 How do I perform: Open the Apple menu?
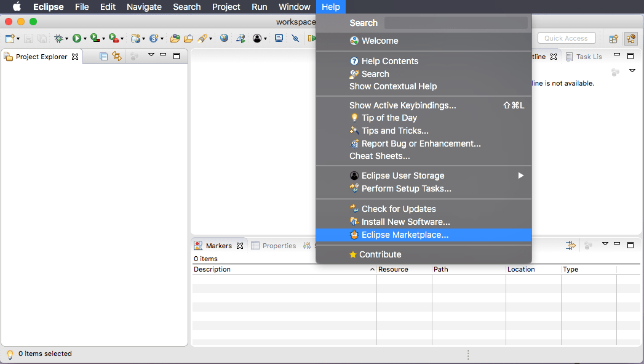coord(17,7)
